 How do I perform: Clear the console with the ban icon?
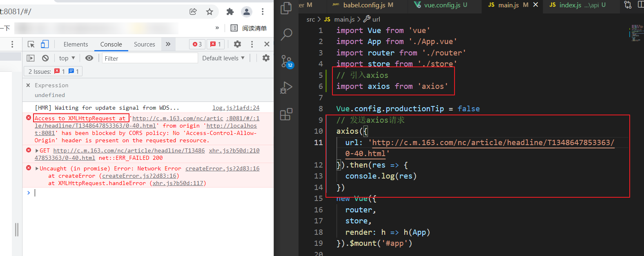tap(45, 58)
